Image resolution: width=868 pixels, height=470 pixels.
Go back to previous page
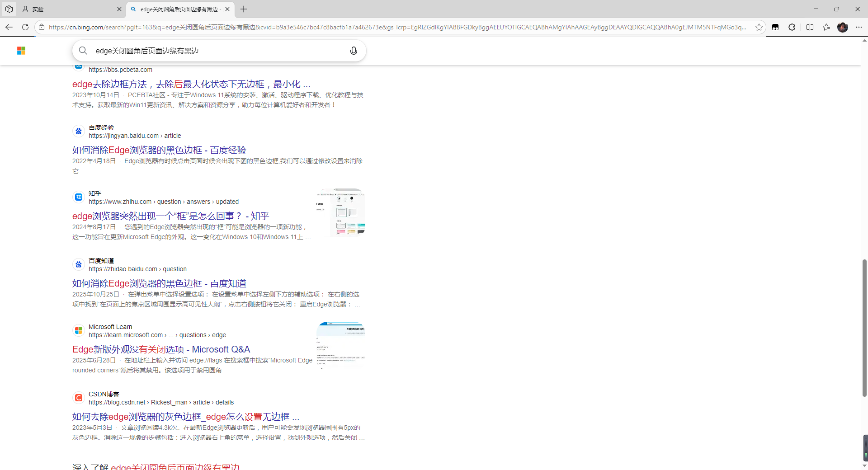(9, 27)
